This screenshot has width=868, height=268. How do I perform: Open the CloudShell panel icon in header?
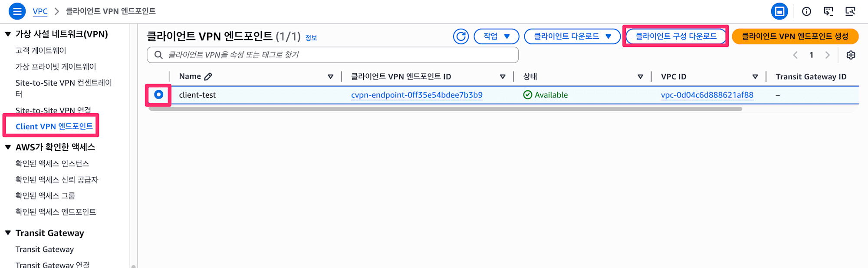tap(779, 11)
